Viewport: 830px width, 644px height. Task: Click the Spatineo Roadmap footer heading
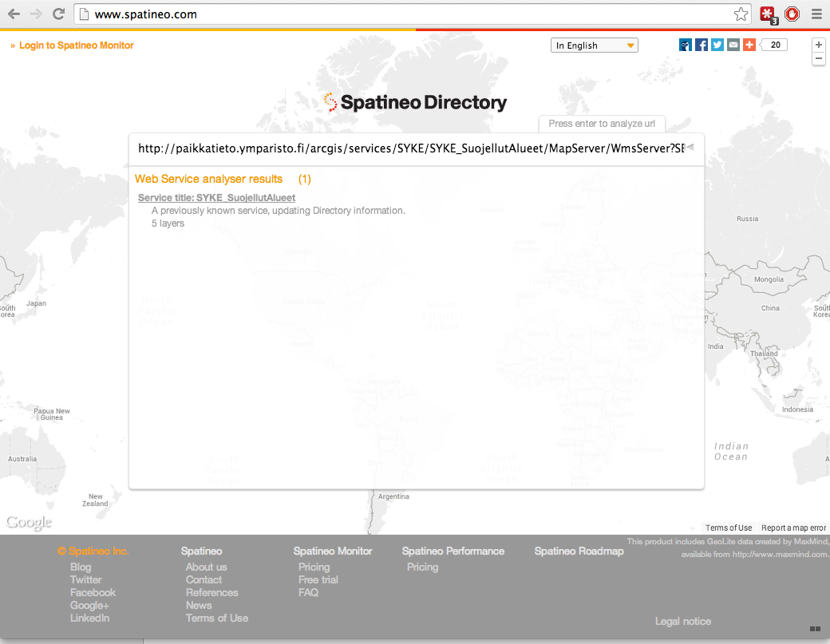579,551
